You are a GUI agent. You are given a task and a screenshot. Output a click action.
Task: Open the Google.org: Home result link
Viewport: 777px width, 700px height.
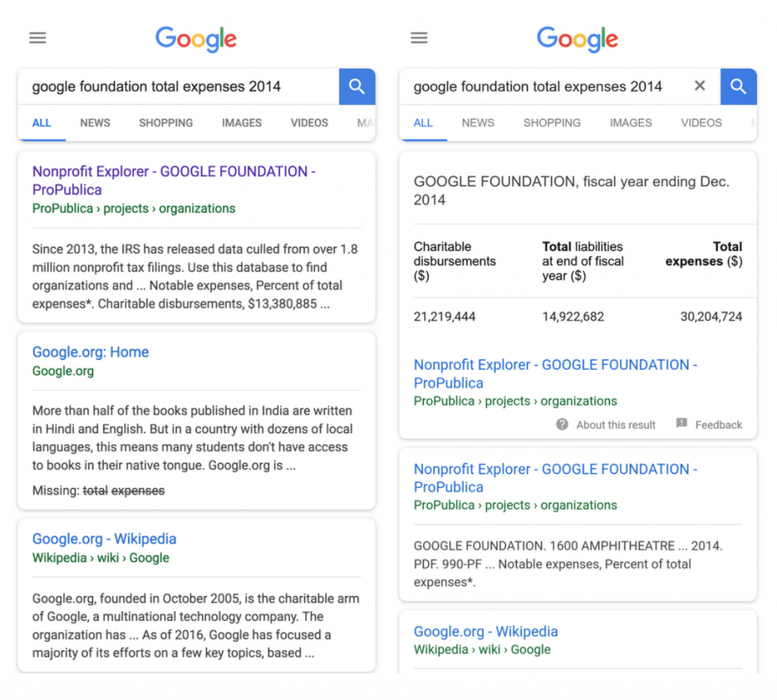point(91,352)
